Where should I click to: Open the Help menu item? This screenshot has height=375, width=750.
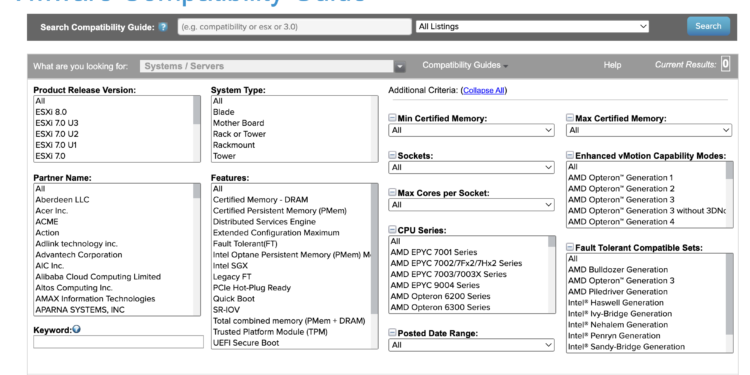612,65
